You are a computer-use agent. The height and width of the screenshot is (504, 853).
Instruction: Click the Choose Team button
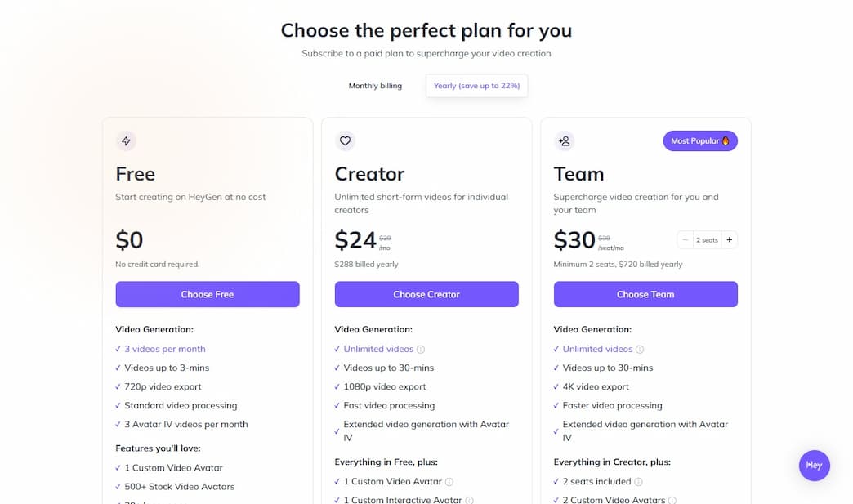pyautogui.click(x=645, y=294)
